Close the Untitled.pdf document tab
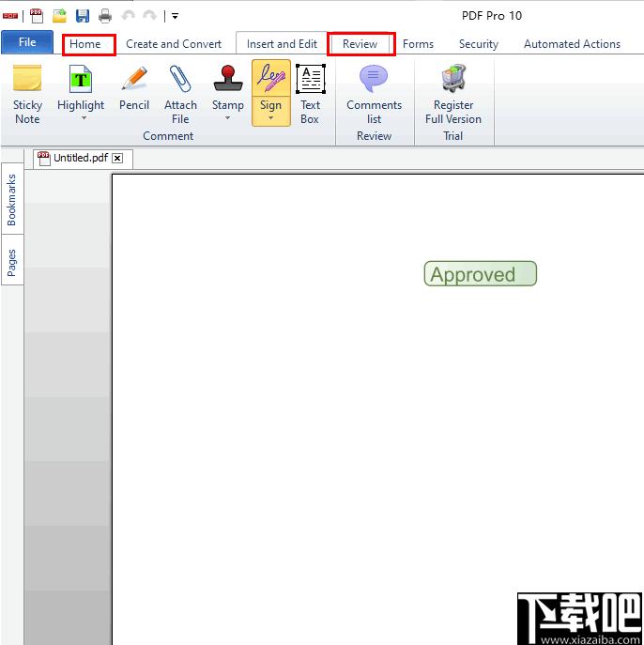The height and width of the screenshot is (645, 644). point(117,159)
